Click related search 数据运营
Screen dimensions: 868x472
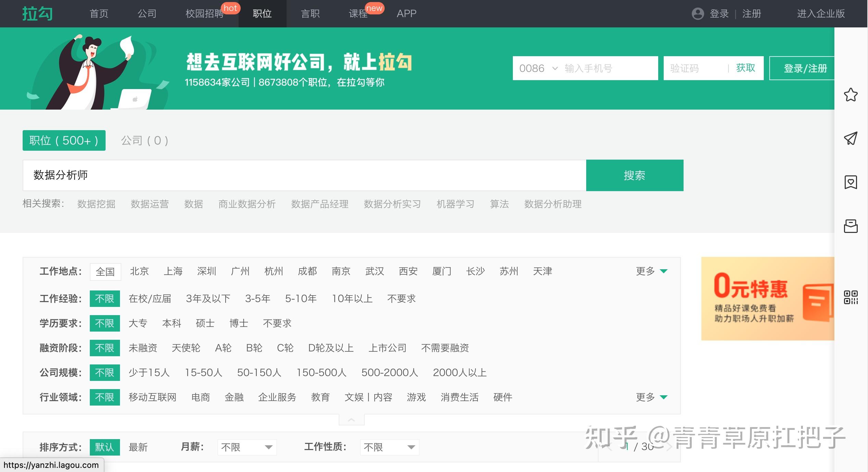coord(150,204)
